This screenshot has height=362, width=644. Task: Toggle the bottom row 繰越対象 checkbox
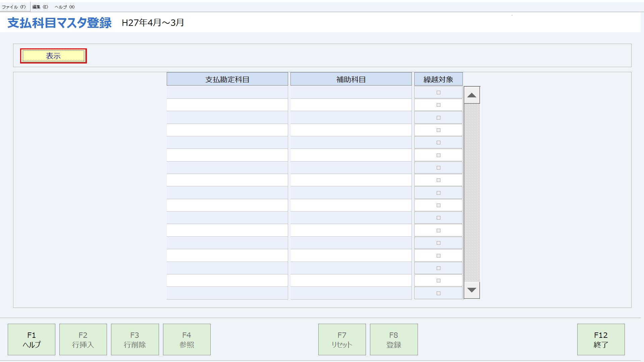(x=438, y=293)
